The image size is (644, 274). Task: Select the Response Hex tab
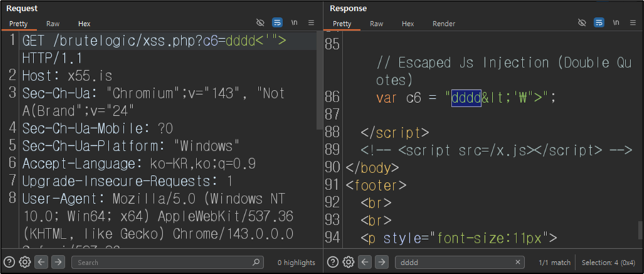pos(407,24)
